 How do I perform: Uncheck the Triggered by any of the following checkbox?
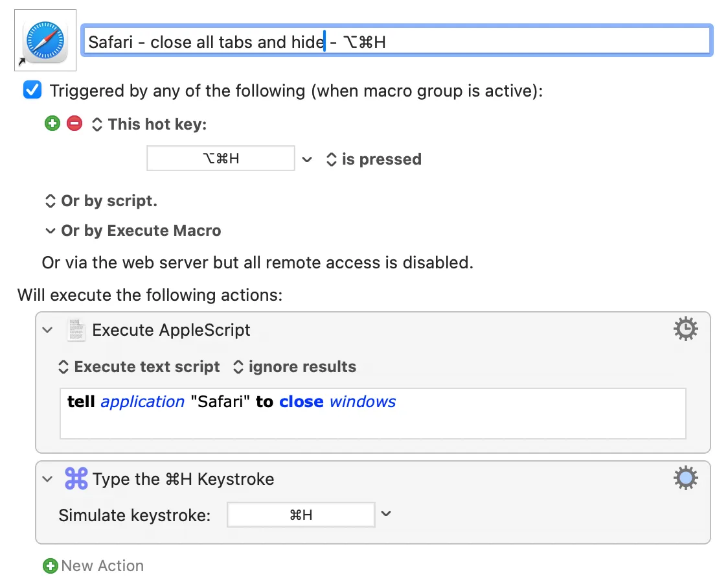click(32, 90)
